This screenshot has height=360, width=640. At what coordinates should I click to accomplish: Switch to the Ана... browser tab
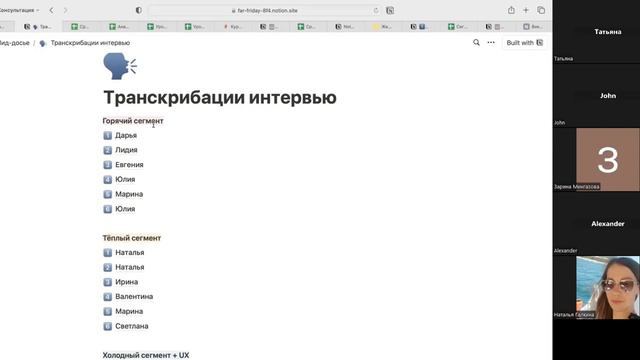(119, 27)
